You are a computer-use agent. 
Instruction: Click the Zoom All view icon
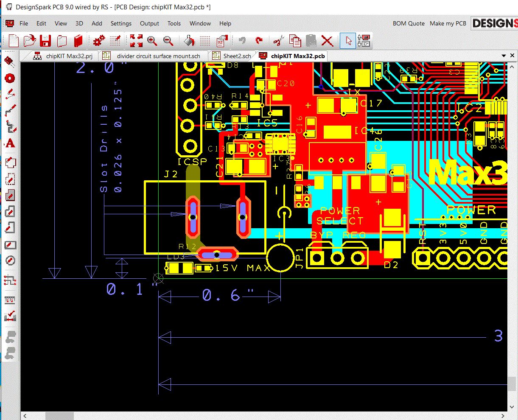pos(136,41)
